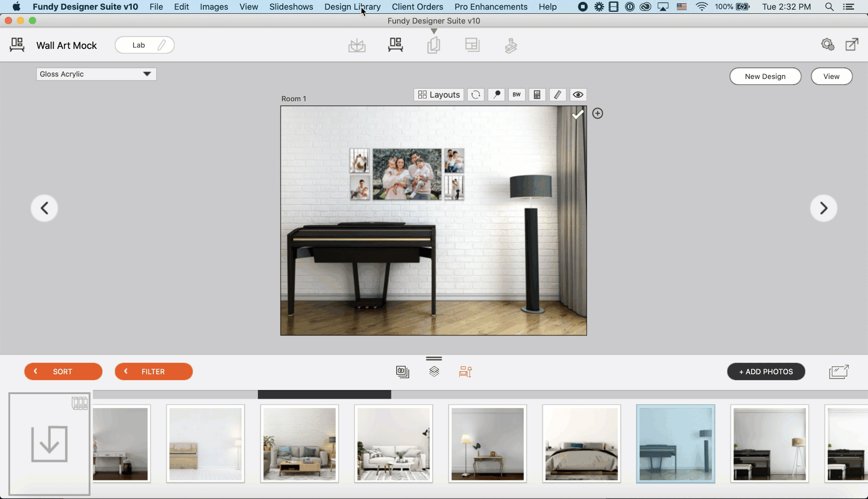Open the Cards designer module icon
The width and height of the screenshot is (868, 499).
(434, 45)
